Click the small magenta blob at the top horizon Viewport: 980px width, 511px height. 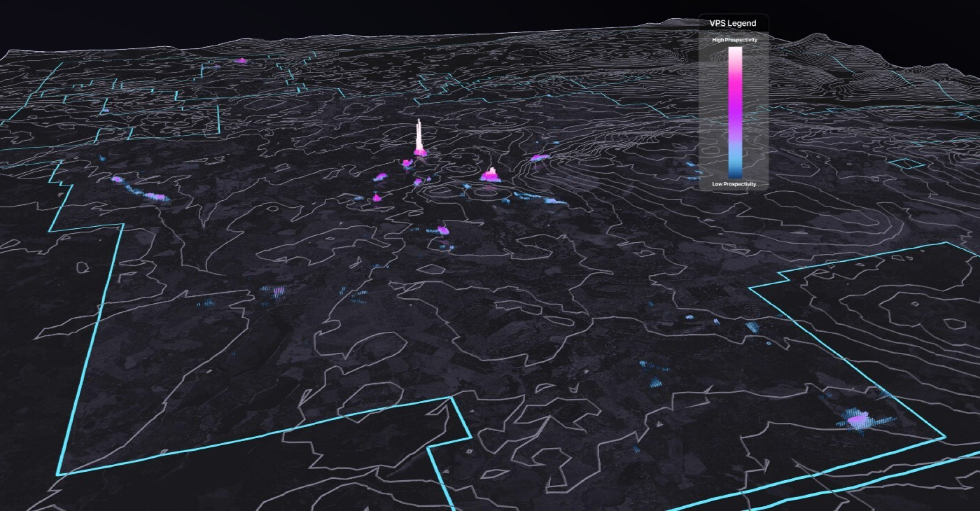point(241,61)
